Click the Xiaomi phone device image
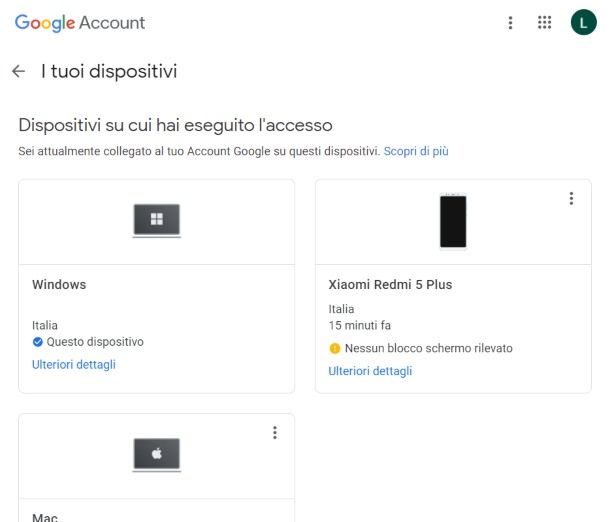The height and width of the screenshot is (522, 610). pyautogui.click(x=453, y=221)
